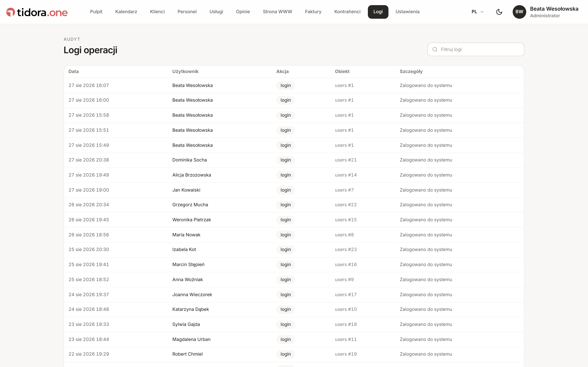Select the Logi navigation button

(378, 12)
